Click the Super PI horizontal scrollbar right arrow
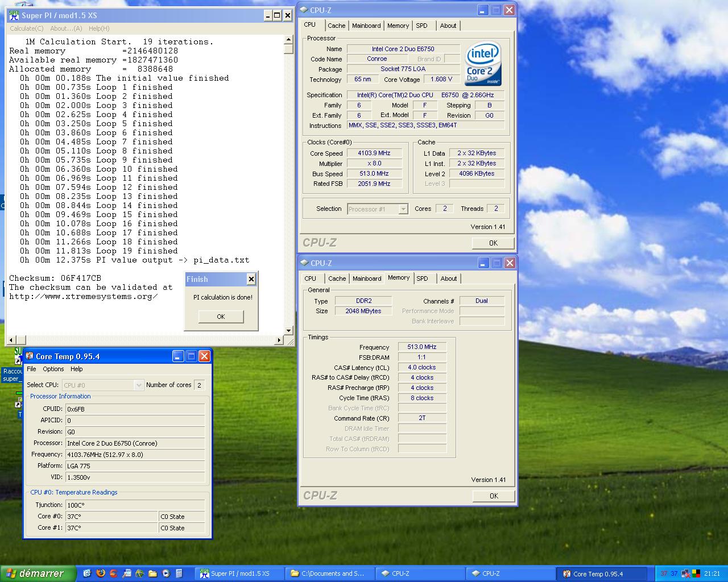Viewport: 728px width, 582px height. point(279,340)
